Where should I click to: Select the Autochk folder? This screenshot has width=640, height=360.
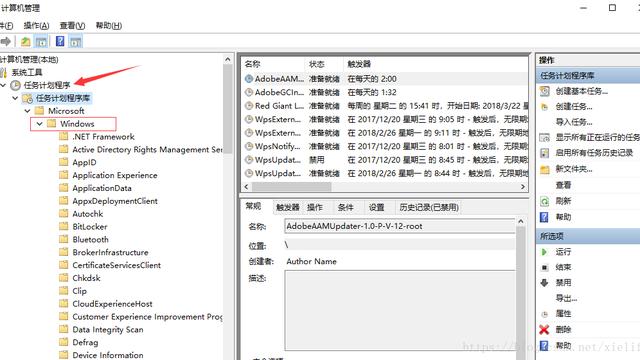click(88, 214)
